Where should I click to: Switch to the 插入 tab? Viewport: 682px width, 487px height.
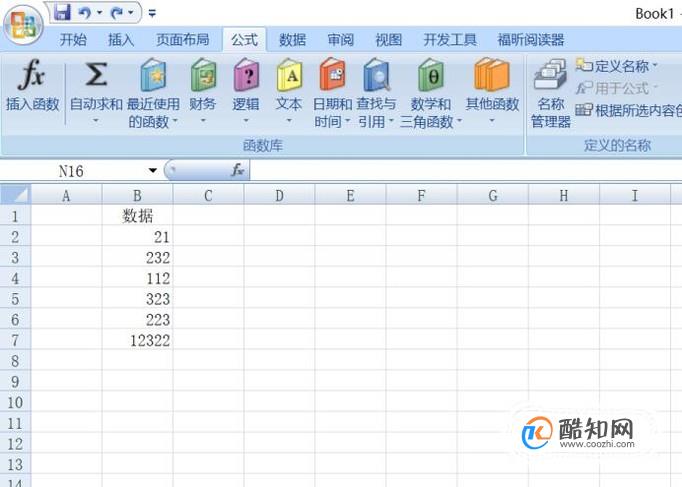(121, 40)
